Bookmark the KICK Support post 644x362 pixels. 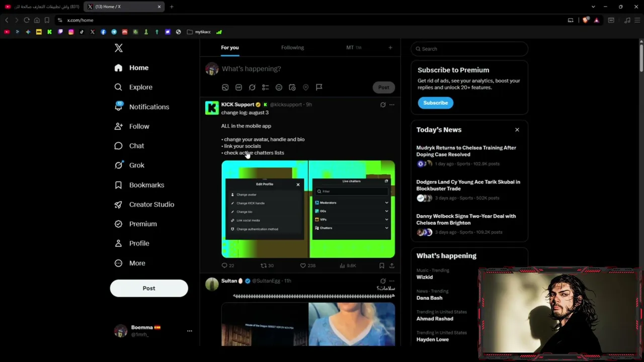(382, 265)
